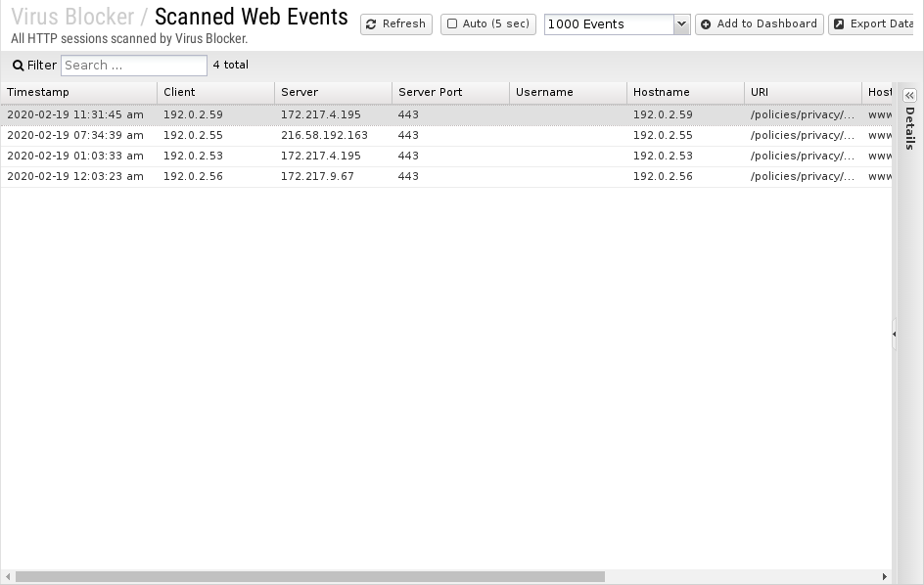924x585 pixels.
Task: Select timestamp 2020-02-19 11:31:45 am
Action: 75,114
